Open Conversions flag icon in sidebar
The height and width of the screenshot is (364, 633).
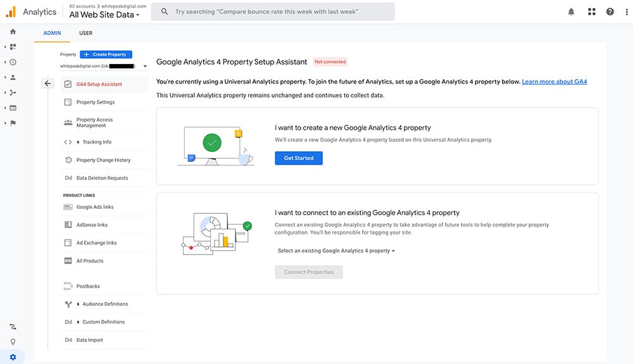pyautogui.click(x=13, y=123)
